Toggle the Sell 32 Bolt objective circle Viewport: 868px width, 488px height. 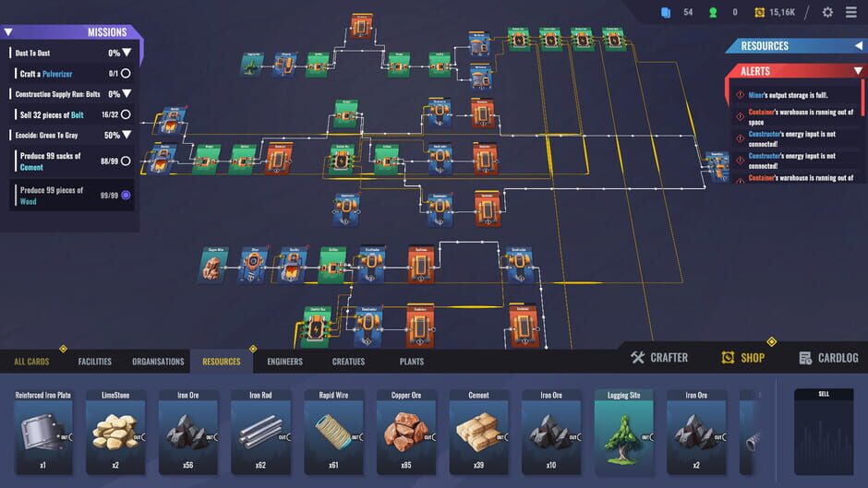(x=126, y=115)
